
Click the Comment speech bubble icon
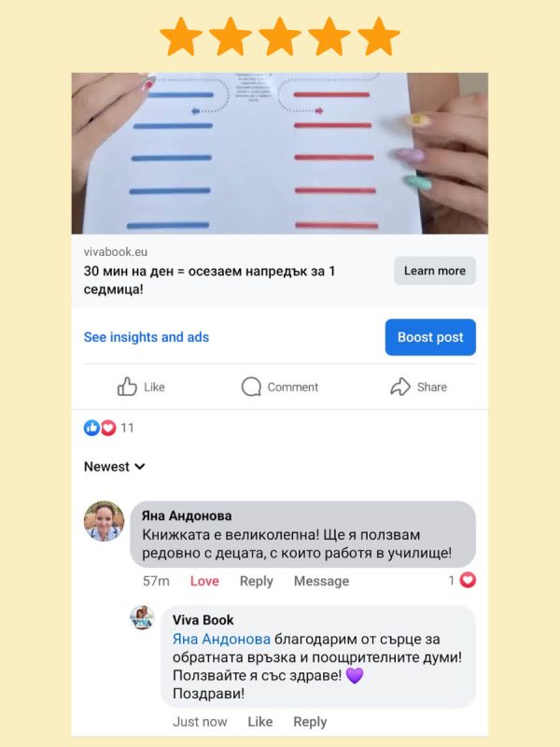click(x=251, y=387)
